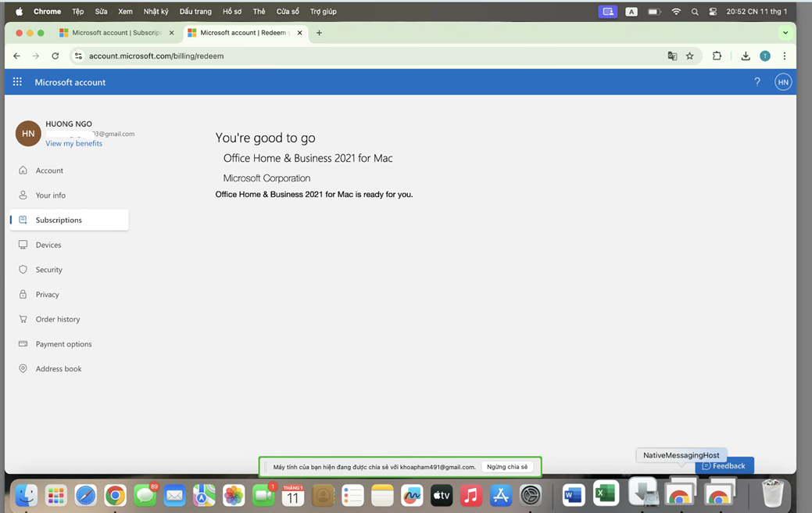Image resolution: width=812 pixels, height=513 pixels.
Task: Open the Chrome downloads icon
Action: coord(746,56)
